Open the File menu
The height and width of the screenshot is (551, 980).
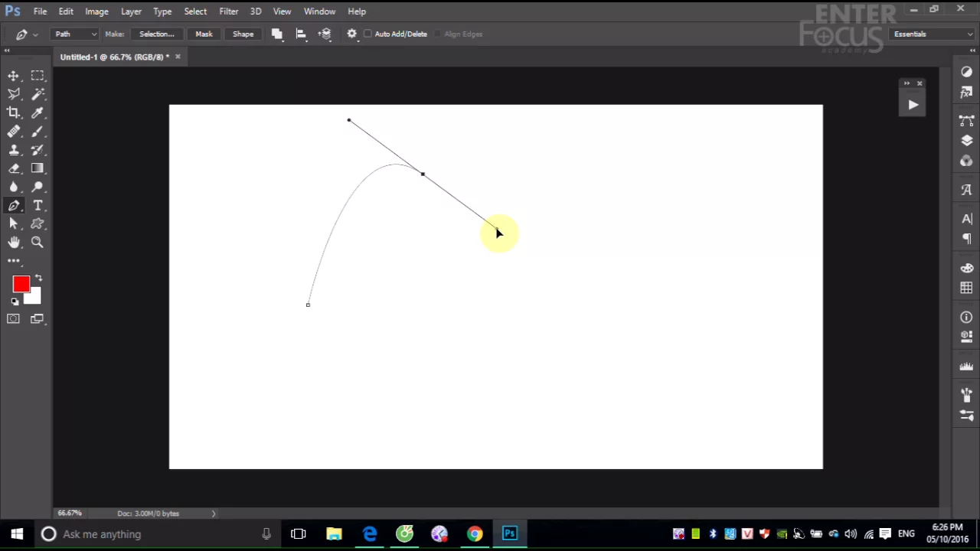(x=40, y=11)
